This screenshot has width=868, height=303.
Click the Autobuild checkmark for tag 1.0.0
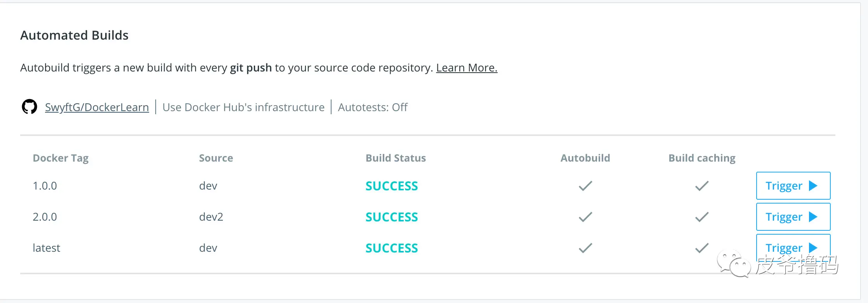pyautogui.click(x=585, y=186)
